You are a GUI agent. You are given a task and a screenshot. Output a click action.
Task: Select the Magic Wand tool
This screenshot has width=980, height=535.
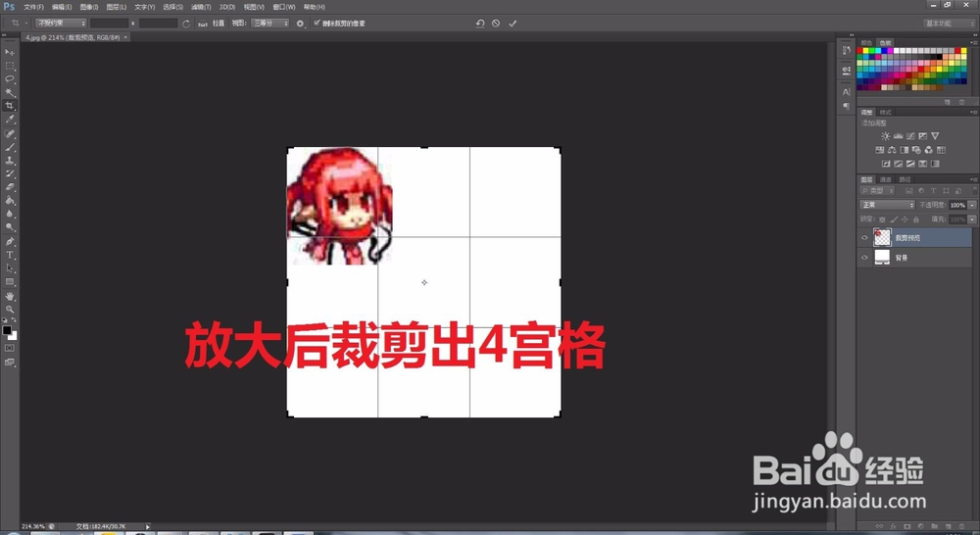coord(10,92)
